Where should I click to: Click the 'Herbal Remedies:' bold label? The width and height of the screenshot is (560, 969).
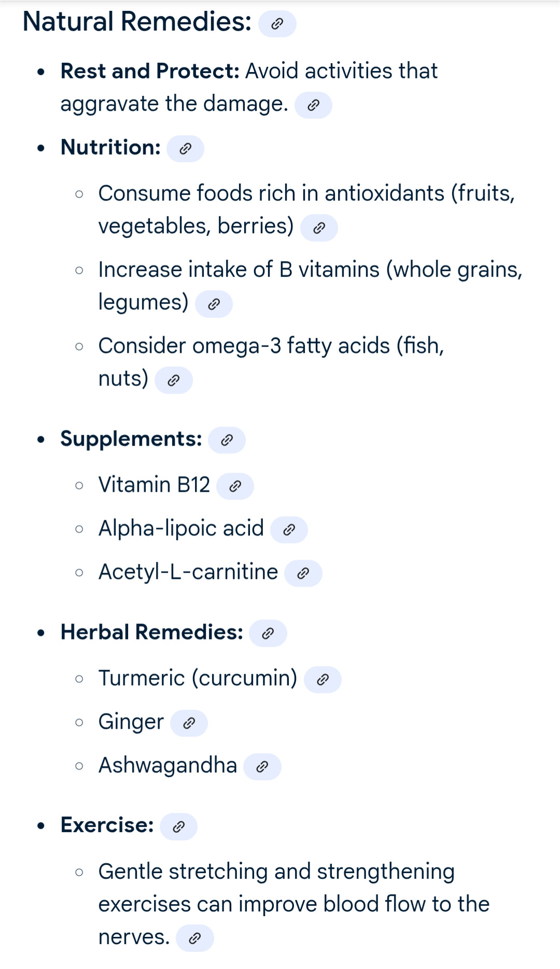point(151,632)
